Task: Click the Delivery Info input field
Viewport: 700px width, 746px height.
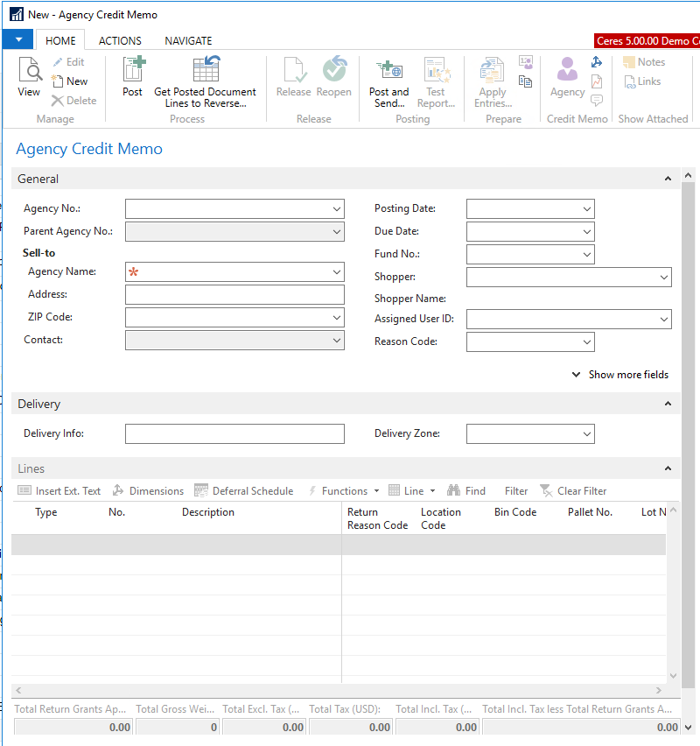Action: click(234, 434)
